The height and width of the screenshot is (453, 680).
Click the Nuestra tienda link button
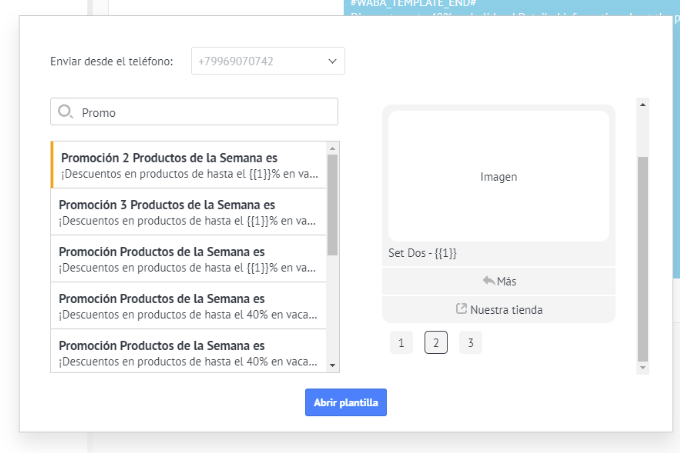click(499, 310)
